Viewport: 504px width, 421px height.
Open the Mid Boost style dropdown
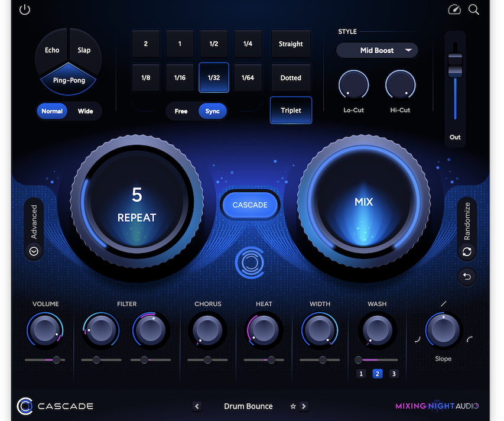coord(377,50)
